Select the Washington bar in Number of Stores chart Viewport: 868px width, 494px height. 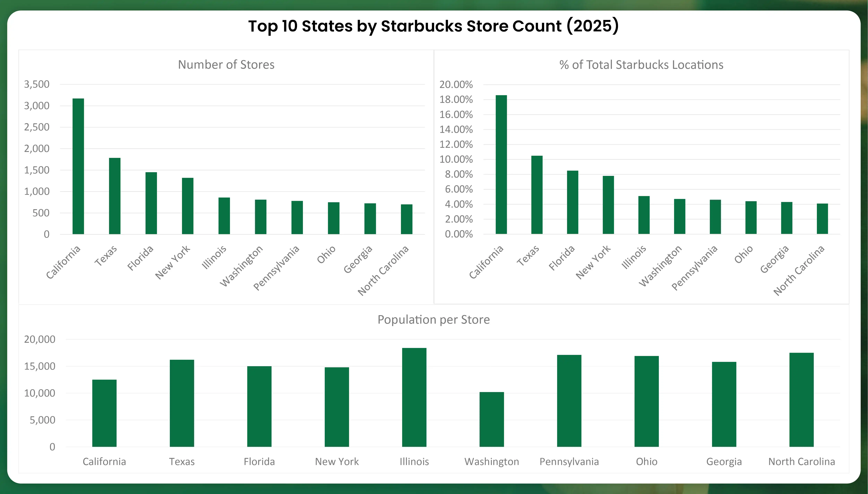261,217
